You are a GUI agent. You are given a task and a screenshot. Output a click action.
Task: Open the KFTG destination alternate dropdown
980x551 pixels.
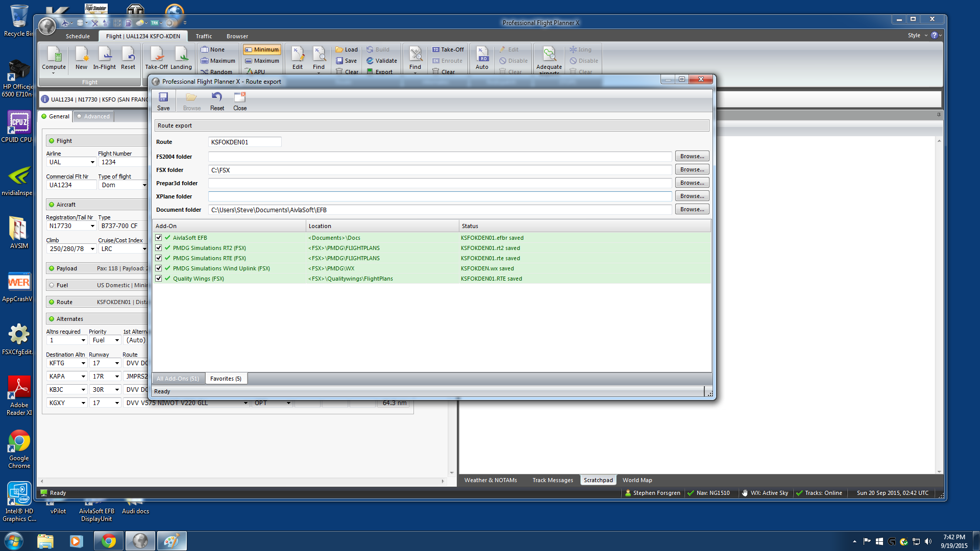83,363
